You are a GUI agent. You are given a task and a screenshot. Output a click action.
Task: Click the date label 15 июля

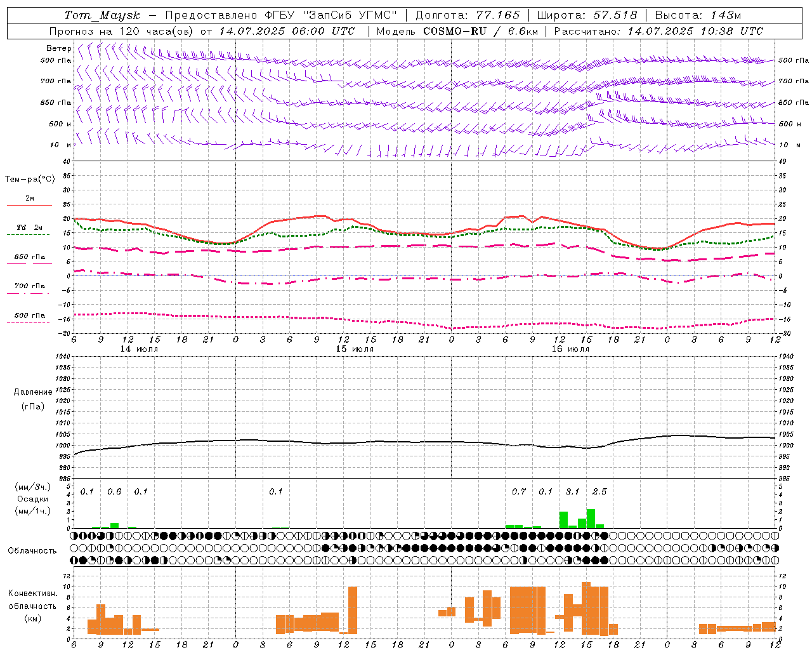pos(355,349)
